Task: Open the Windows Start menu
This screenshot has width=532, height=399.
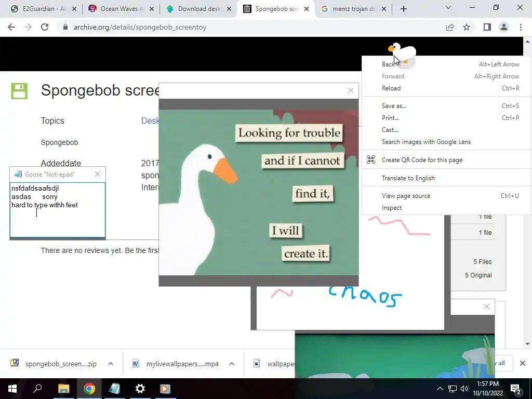Action: click(12, 389)
